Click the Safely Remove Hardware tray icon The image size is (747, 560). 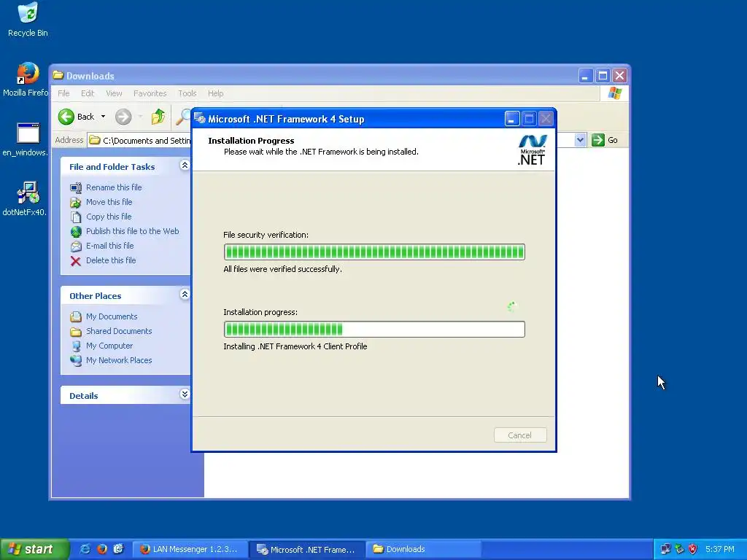[x=679, y=549]
